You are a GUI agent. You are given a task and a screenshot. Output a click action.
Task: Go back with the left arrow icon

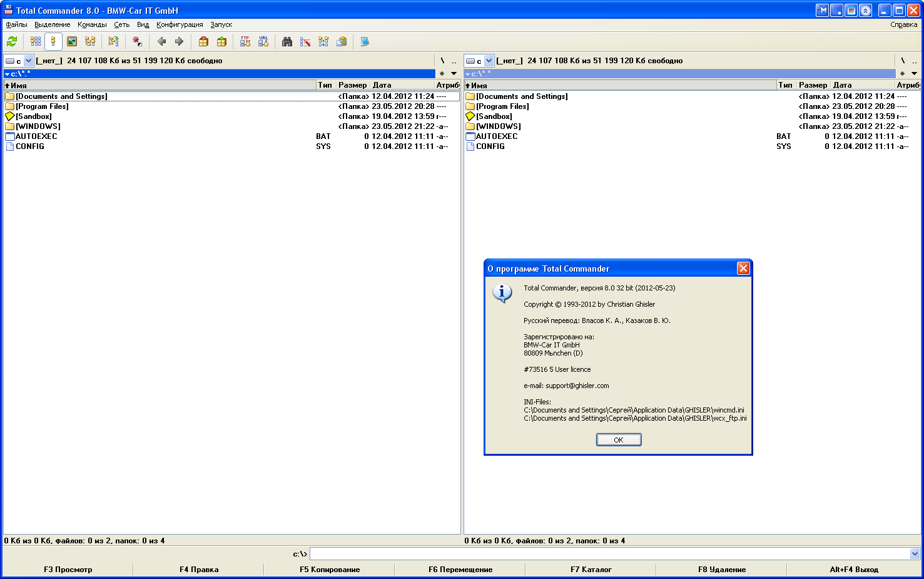[x=161, y=41]
